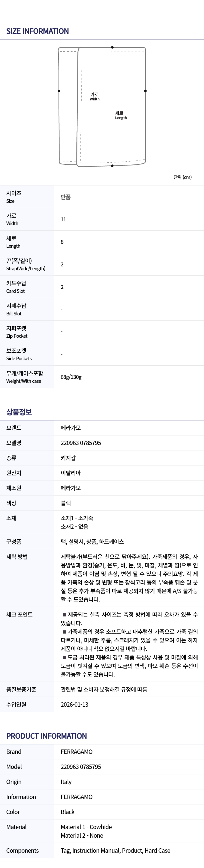
Task: Select the 키지갑 product type value
Action: click(68, 457)
